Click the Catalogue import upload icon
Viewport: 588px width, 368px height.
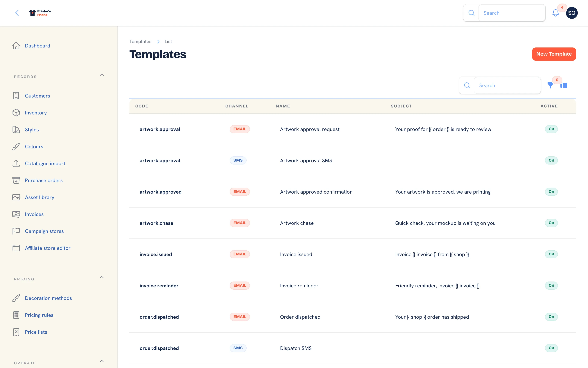click(x=16, y=163)
